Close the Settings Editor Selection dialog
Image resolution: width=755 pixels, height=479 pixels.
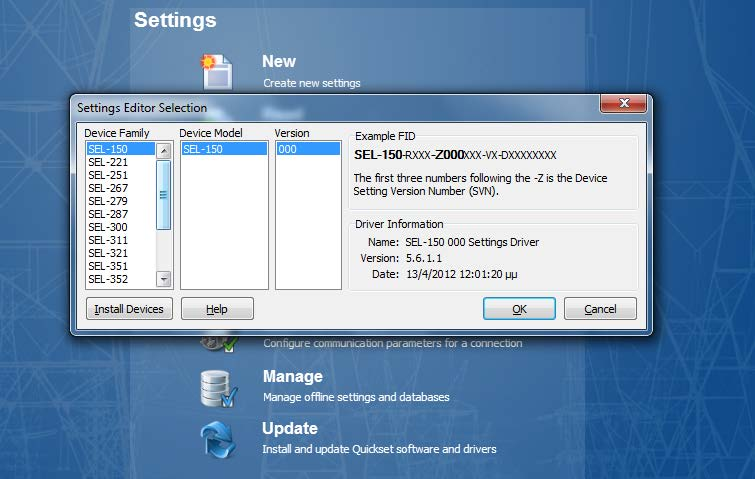click(624, 103)
